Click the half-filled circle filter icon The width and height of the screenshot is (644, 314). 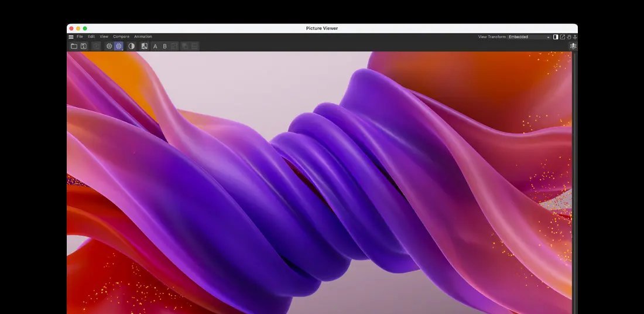tap(131, 46)
